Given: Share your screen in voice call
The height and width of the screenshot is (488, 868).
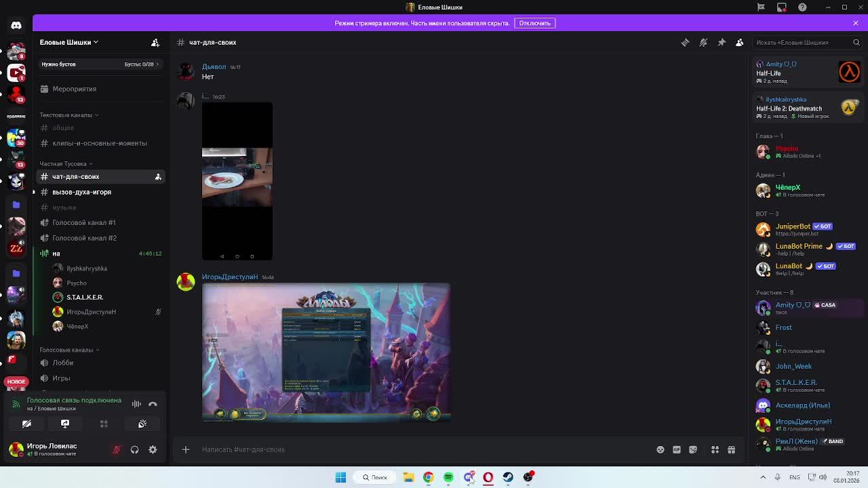Looking at the screenshot, I should click(x=65, y=424).
